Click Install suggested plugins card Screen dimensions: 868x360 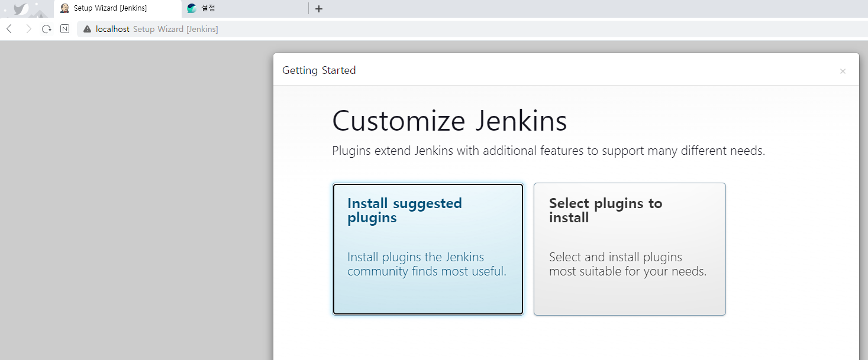(x=428, y=249)
